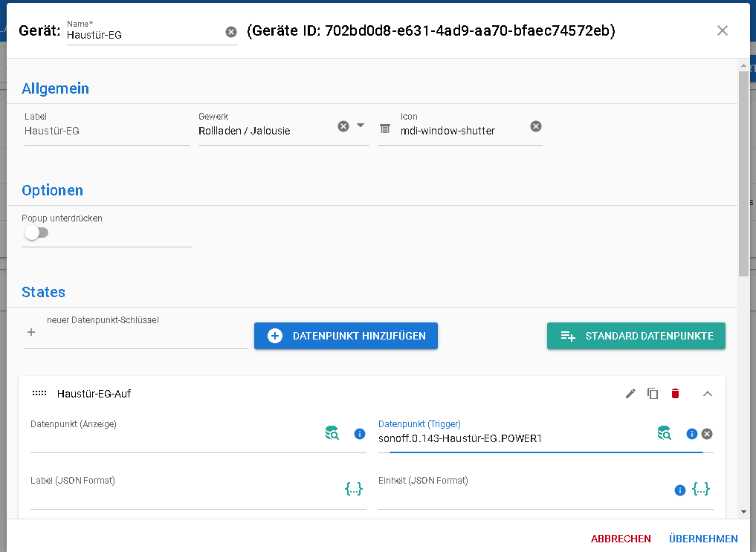Confirm the dialog with Übernehmen

[x=703, y=539]
